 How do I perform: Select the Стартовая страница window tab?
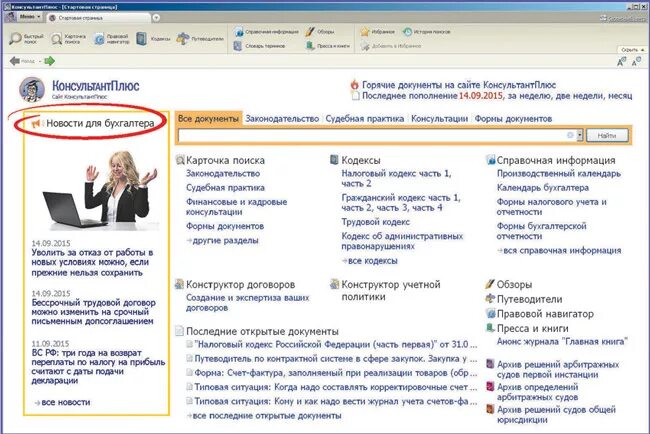click(x=97, y=18)
